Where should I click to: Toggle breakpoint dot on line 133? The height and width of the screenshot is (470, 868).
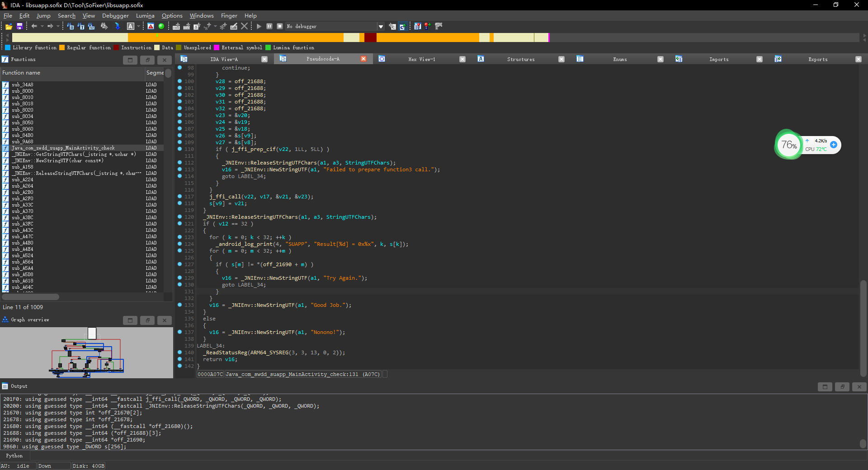pyautogui.click(x=180, y=305)
